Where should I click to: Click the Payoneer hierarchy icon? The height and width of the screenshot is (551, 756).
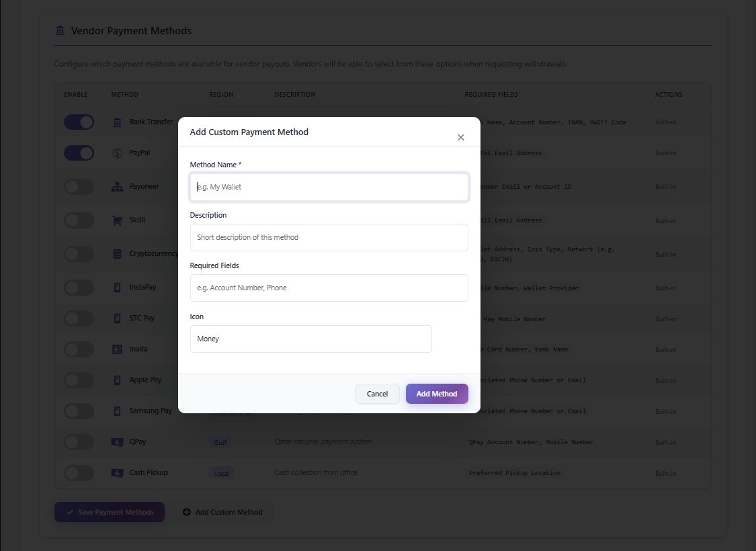click(118, 187)
